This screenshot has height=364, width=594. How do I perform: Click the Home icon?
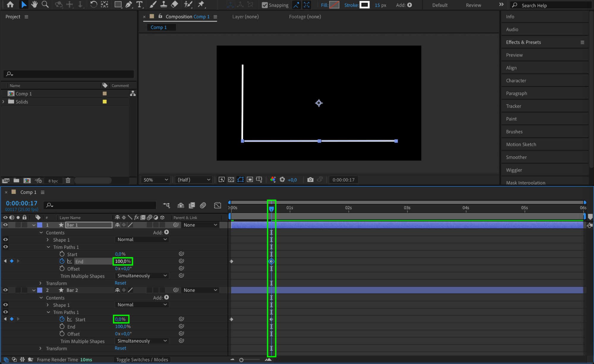[10, 4]
